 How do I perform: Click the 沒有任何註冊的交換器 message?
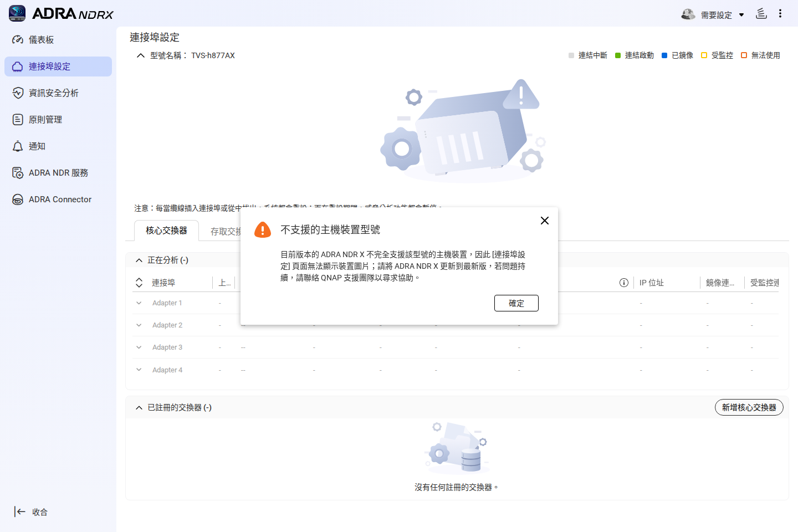(x=457, y=487)
